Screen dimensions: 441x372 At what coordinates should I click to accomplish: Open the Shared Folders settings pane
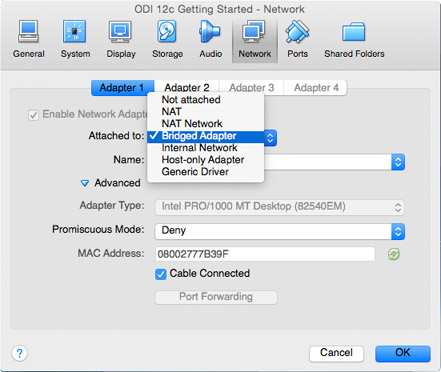tap(354, 40)
